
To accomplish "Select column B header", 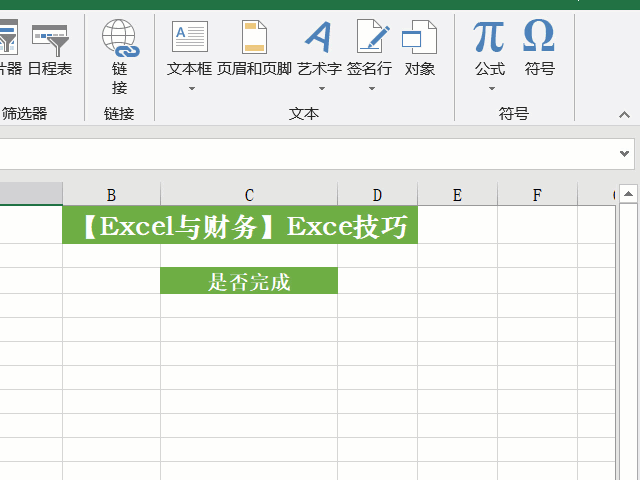I will (x=111, y=194).
